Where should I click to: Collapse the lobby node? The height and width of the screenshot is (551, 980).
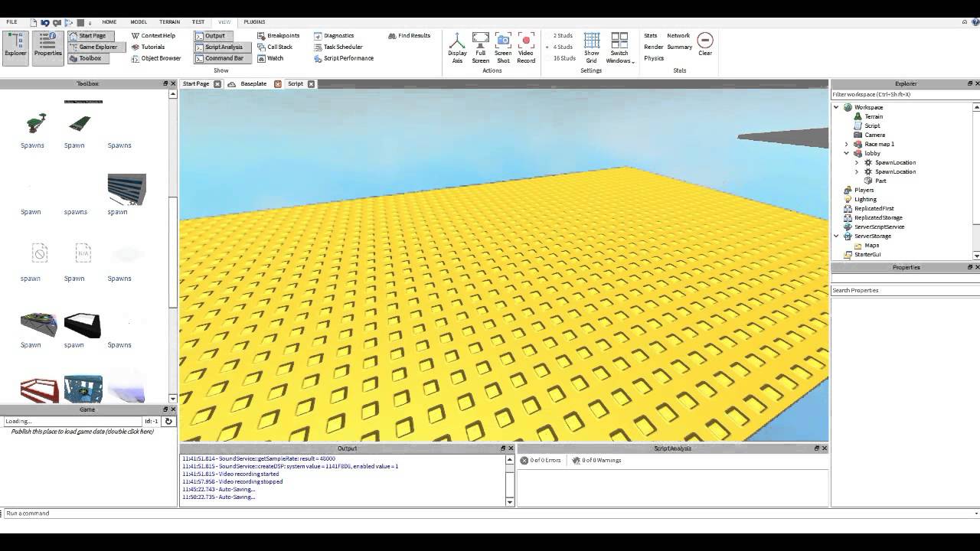846,153
